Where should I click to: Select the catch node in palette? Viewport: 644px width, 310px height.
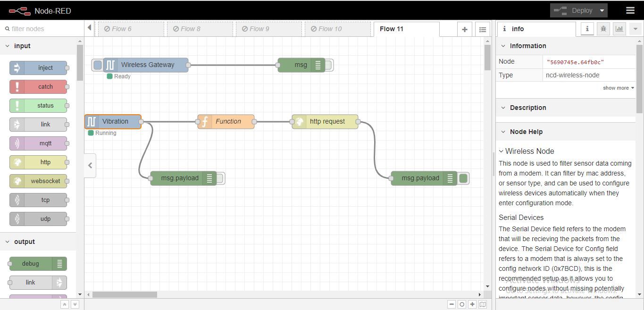point(38,87)
